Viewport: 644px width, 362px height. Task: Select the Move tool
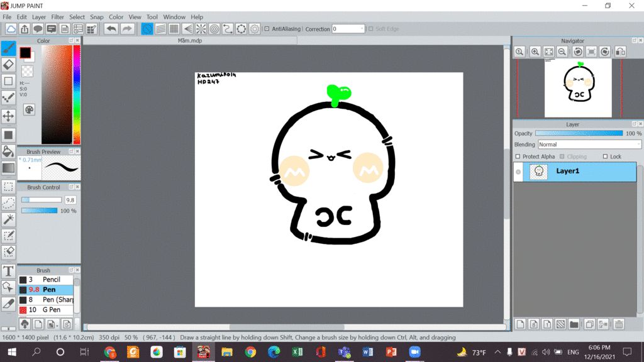coord(8,116)
